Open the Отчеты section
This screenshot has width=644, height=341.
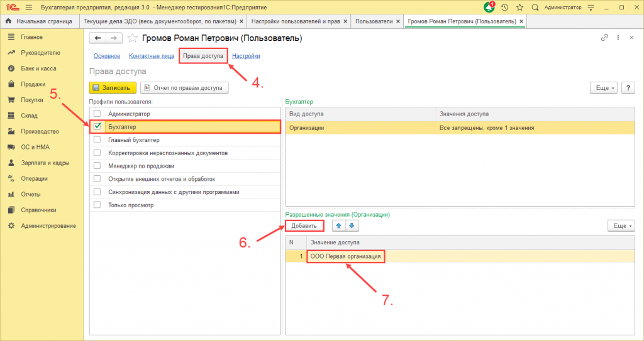[x=30, y=194]
